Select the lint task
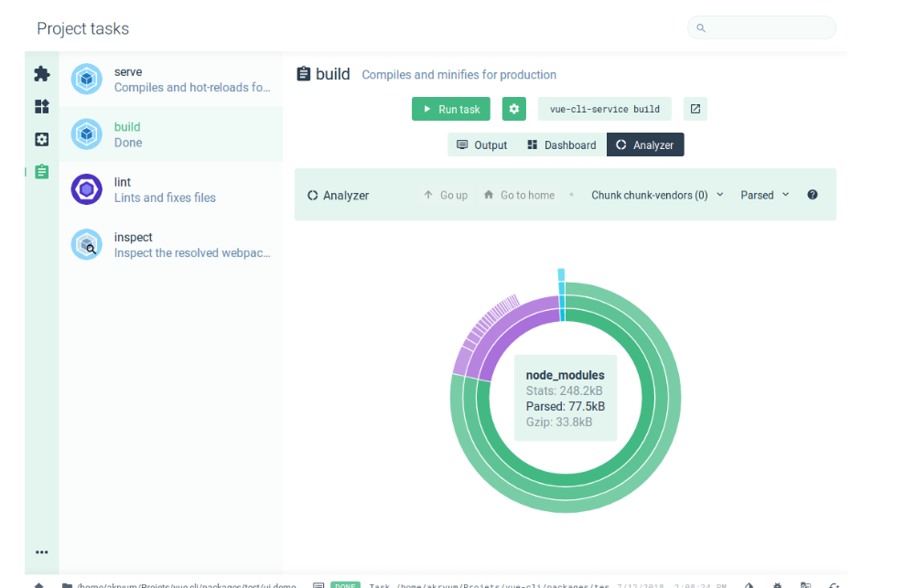Image resolution: width=906 pixels, height=588 pixels. 171,189
